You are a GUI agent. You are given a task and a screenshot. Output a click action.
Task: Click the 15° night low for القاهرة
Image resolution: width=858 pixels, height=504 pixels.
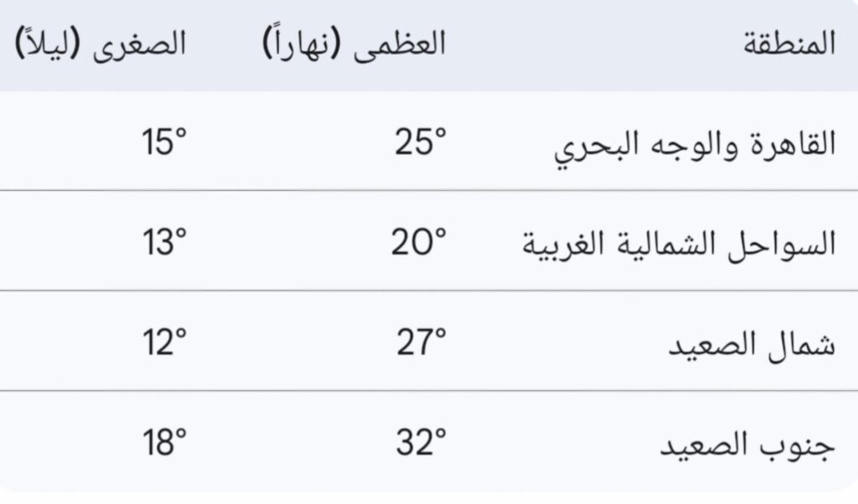coord(163,143)
